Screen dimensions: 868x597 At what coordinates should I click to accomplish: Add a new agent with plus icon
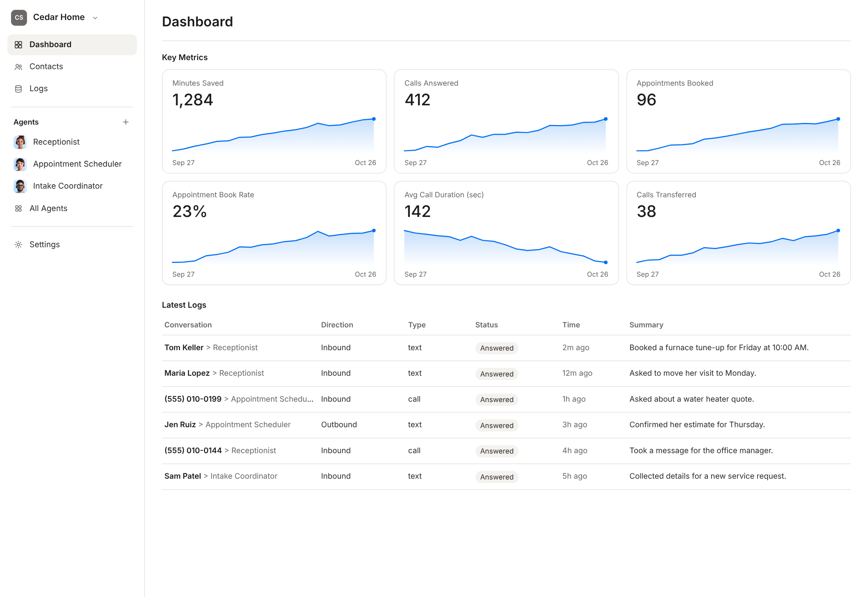coord(126,122)
